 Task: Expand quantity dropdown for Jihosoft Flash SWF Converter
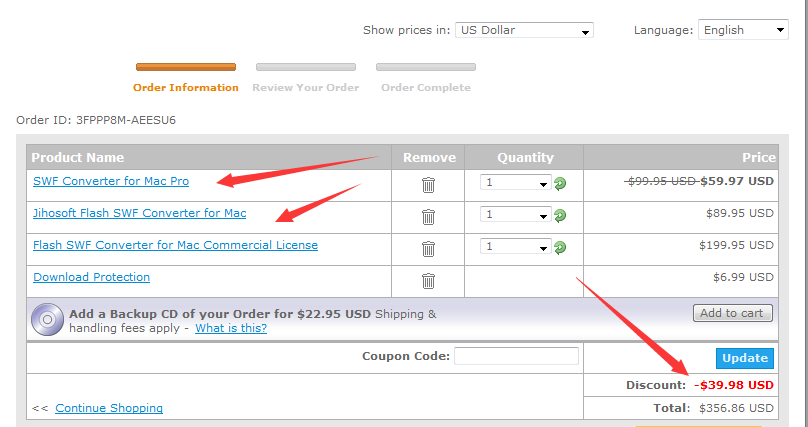click(515, 214)
